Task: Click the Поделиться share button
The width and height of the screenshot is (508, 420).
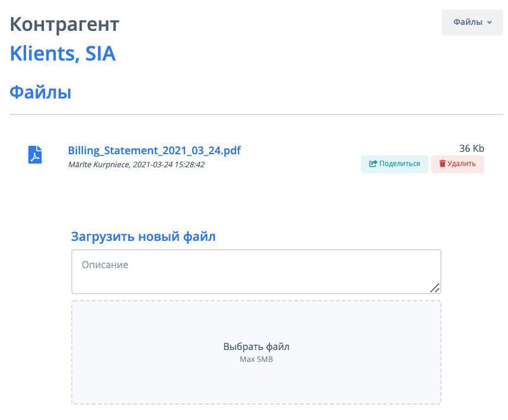Action: (395, 164)
